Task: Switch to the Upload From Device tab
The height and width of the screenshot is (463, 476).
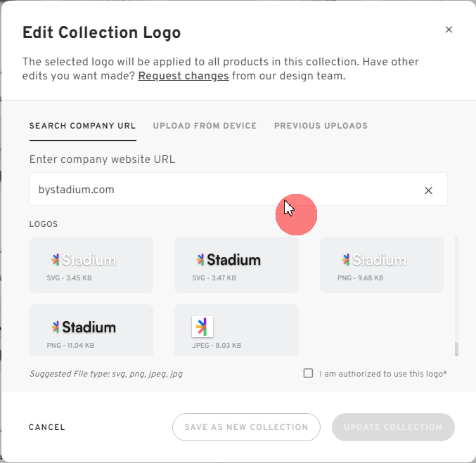Action: (x=205, y=126)
